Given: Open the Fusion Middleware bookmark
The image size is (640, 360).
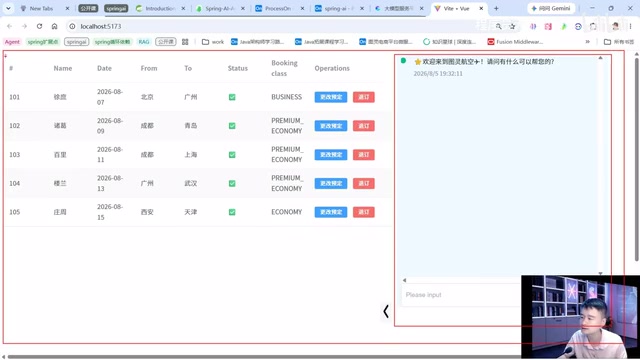Looking at the screenshot, I should click(515, 42).
